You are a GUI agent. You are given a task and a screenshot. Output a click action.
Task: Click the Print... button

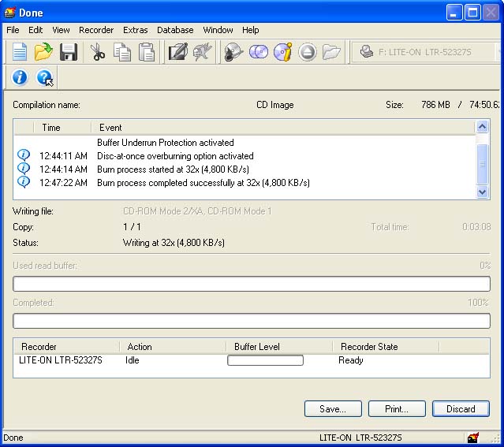(x=397, y=408)
